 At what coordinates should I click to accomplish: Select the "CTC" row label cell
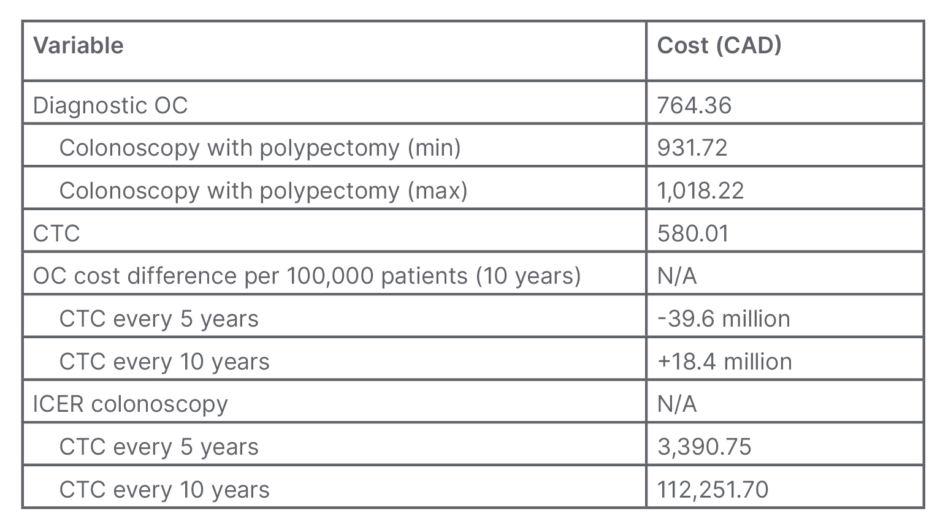coord(56,233)
